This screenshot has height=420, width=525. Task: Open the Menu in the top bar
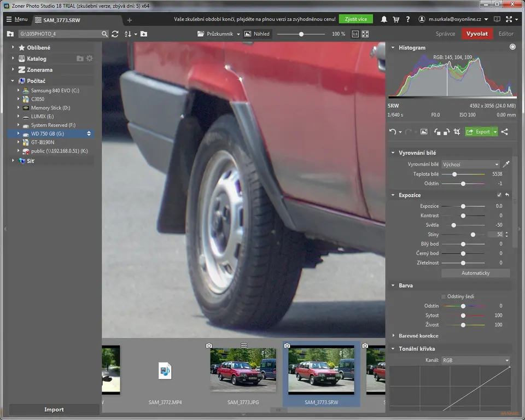17,19
